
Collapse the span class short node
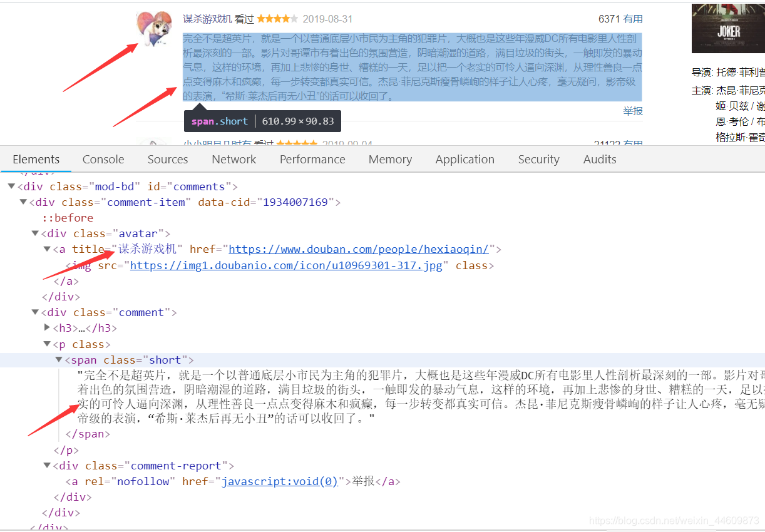[59, 360]
